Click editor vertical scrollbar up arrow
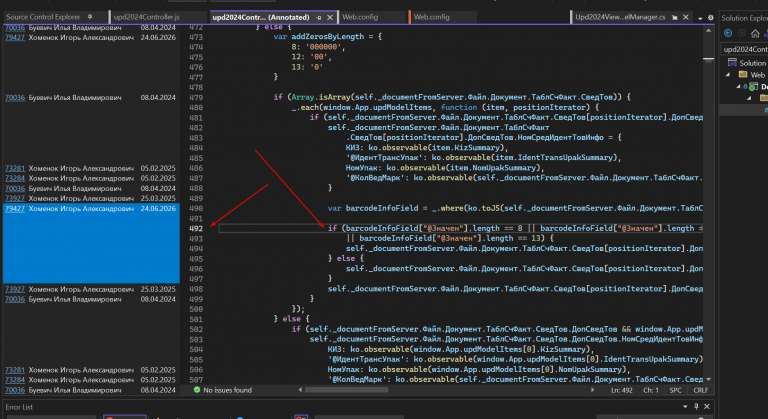768x419 pixels. [708, 30]
